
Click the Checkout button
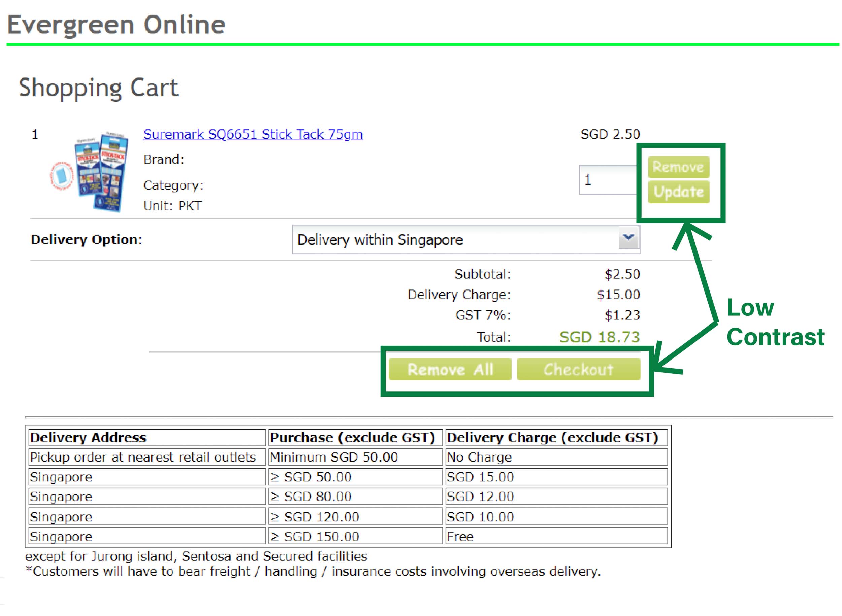point(578,369)
